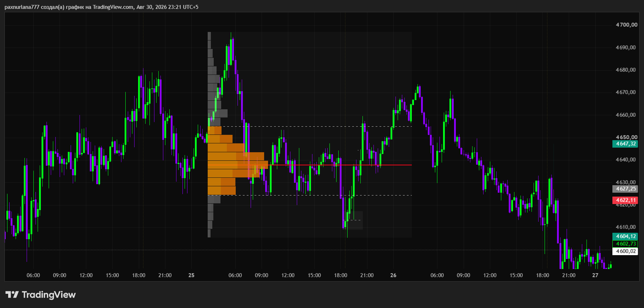644x308 pixels.
Task: Click date label 27 on time axis
Action: pos(595,275)
